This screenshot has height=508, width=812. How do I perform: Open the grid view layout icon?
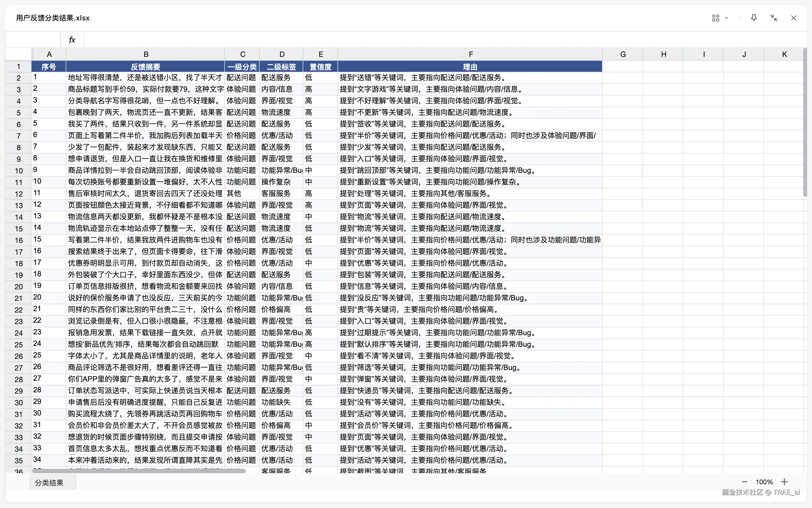716,18
